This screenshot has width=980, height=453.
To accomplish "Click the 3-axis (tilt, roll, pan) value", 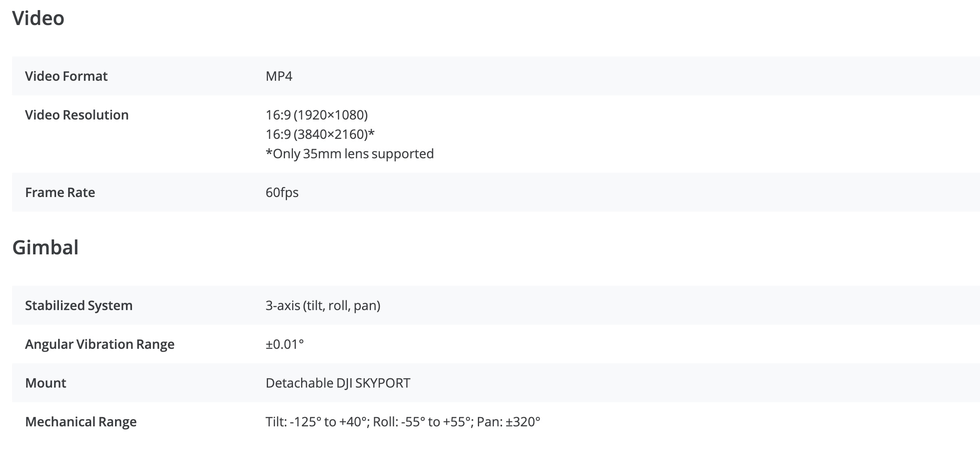I will 323,306.
